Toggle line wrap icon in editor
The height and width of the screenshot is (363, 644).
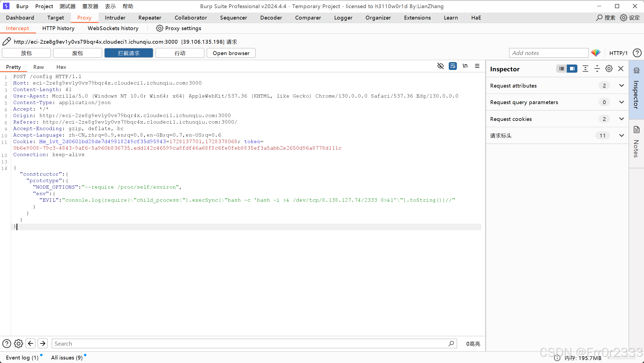(453, 66)
